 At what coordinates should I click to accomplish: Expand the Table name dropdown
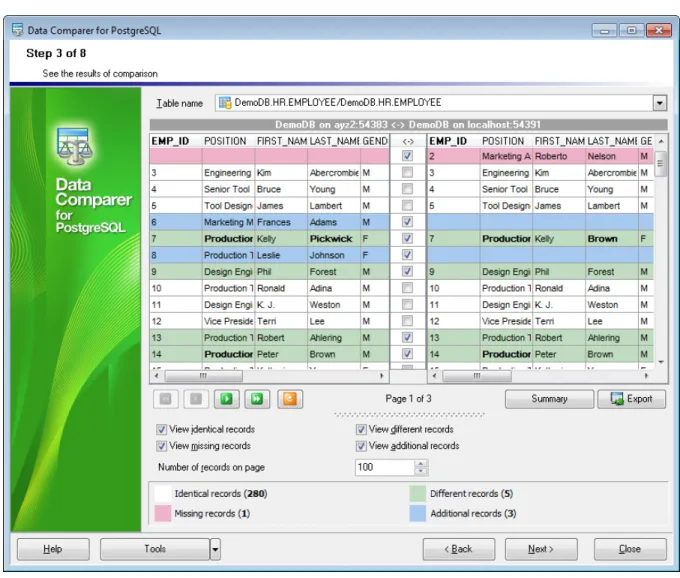659,103
